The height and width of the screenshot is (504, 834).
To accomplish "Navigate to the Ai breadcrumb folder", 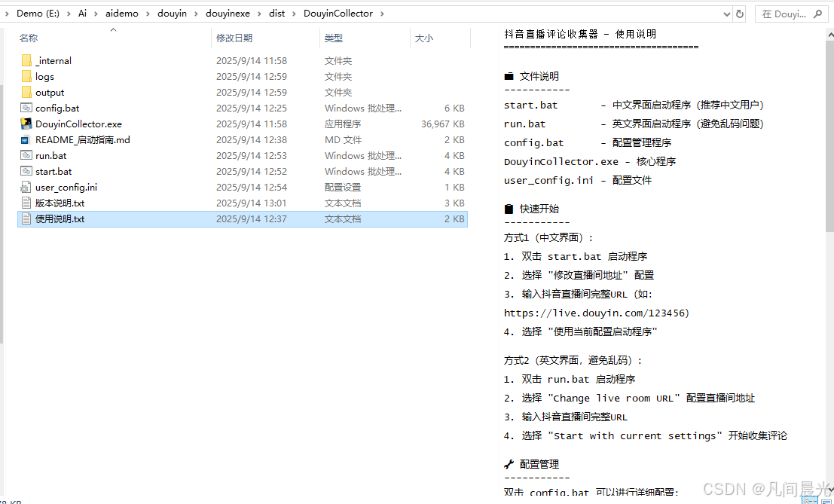I will coord(82,14).
